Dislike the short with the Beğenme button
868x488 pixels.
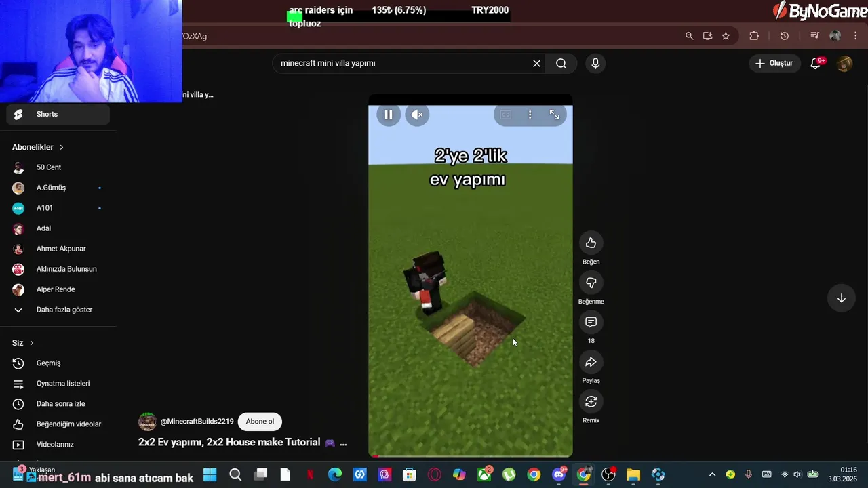591,283
